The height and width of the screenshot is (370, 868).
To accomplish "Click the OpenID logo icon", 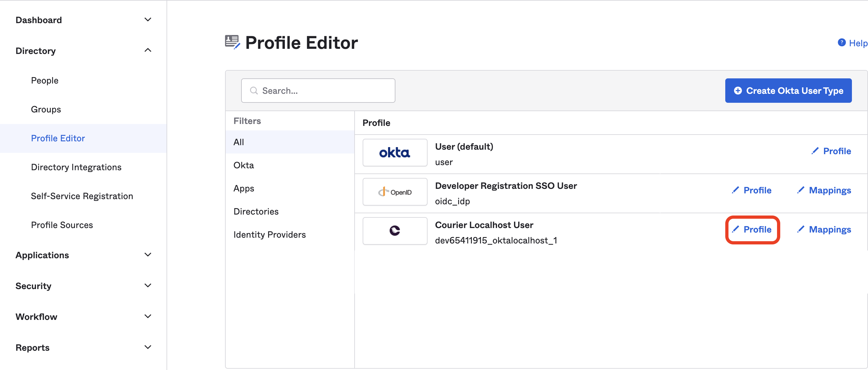I will click(x=394, y=192).
